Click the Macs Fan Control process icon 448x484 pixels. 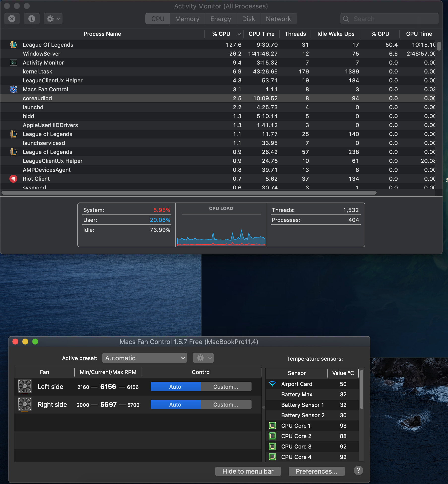(x=13, y=89)
